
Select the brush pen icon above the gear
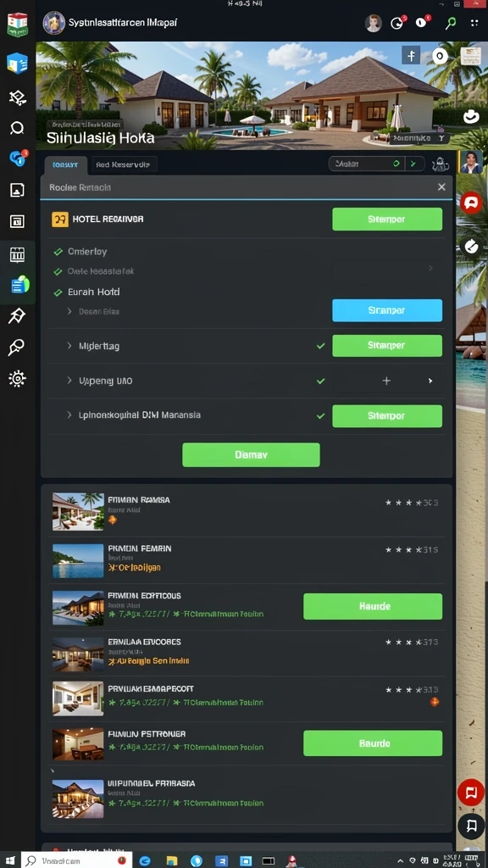coord(16,348)
